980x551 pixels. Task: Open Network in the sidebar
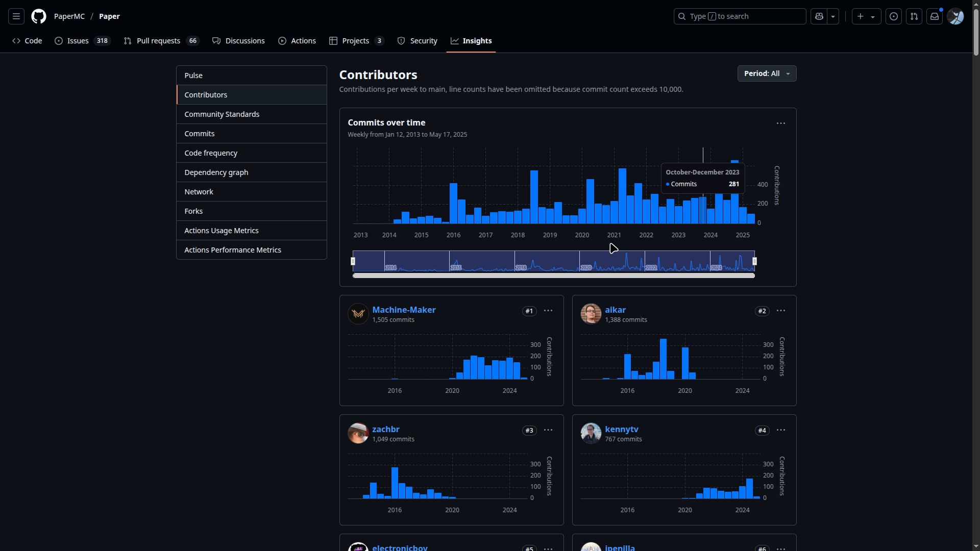pos(252,192)
